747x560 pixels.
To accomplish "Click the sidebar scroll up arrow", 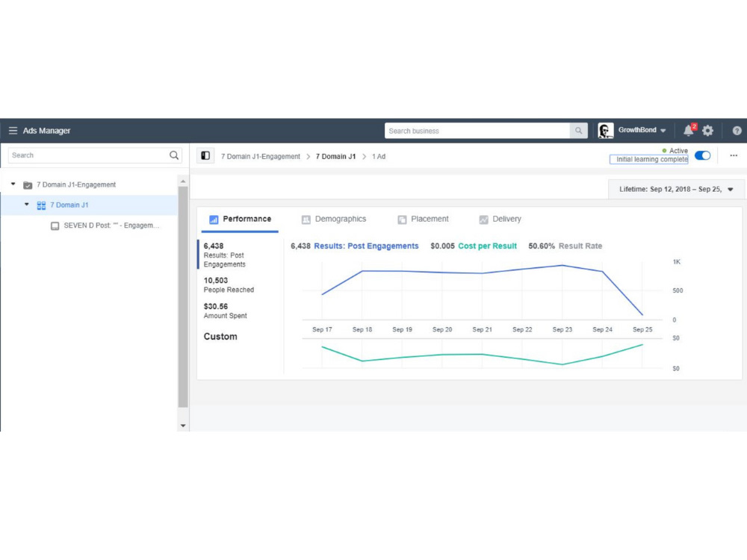I will click(x=183, y=181).
